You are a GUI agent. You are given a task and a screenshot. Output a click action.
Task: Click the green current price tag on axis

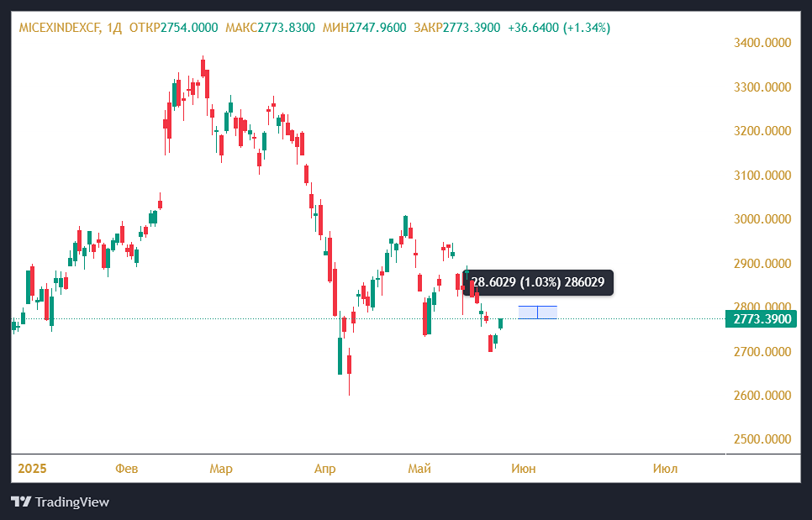[x=760, y=319]
